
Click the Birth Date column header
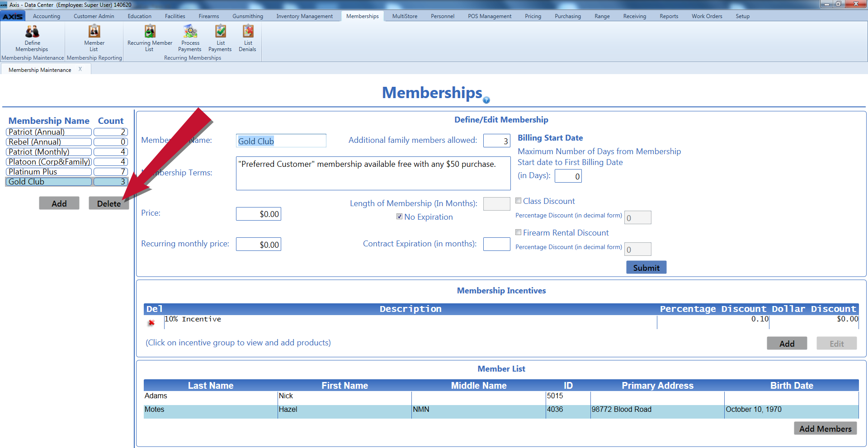(x=792, y=385)
